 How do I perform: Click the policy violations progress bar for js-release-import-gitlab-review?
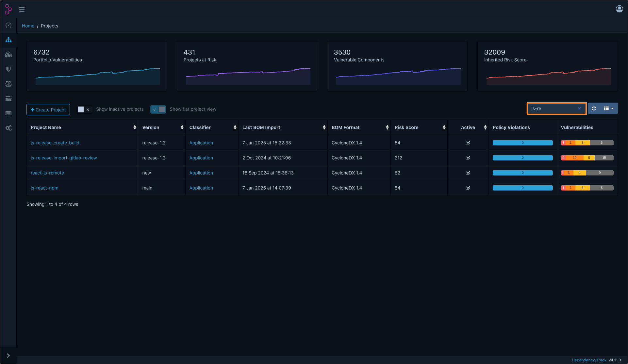[x=522, y=157]
